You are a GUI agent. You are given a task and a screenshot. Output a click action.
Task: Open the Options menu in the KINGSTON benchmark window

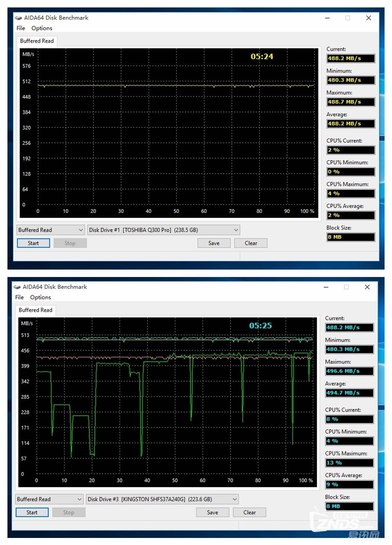coord(40,297)
